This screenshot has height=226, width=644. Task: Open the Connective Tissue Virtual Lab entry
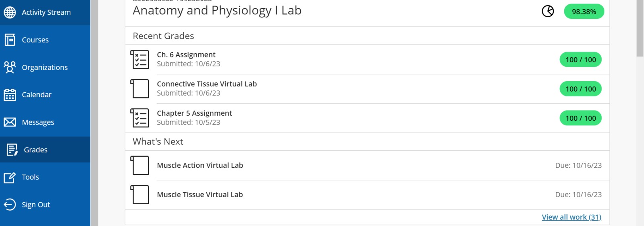pyautogui.click(x=207, y=84)
